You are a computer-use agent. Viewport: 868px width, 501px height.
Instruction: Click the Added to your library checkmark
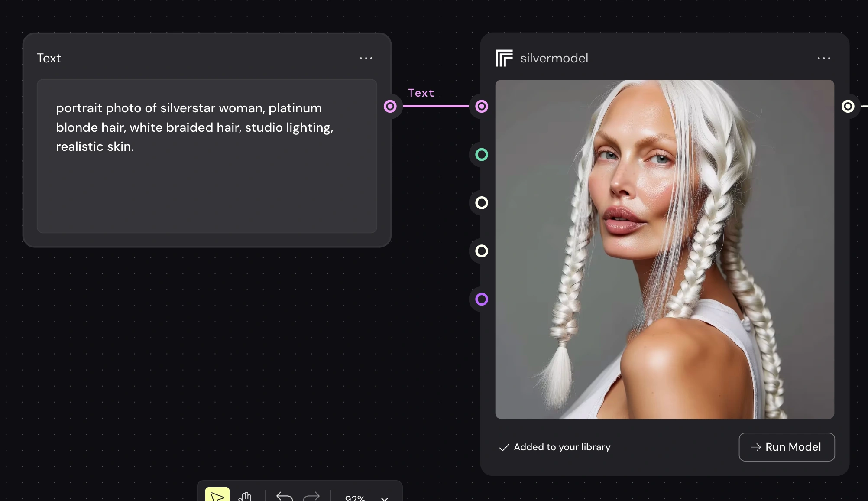click(x=504, y=447)
